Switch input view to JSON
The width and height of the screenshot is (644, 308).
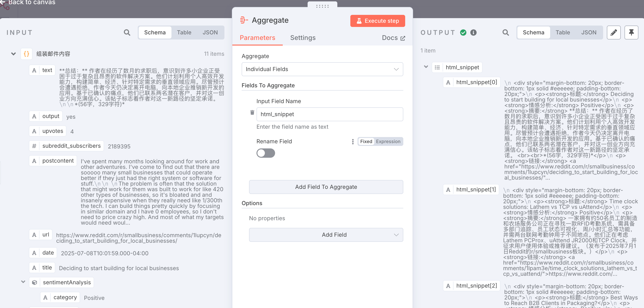coord(210,33)
